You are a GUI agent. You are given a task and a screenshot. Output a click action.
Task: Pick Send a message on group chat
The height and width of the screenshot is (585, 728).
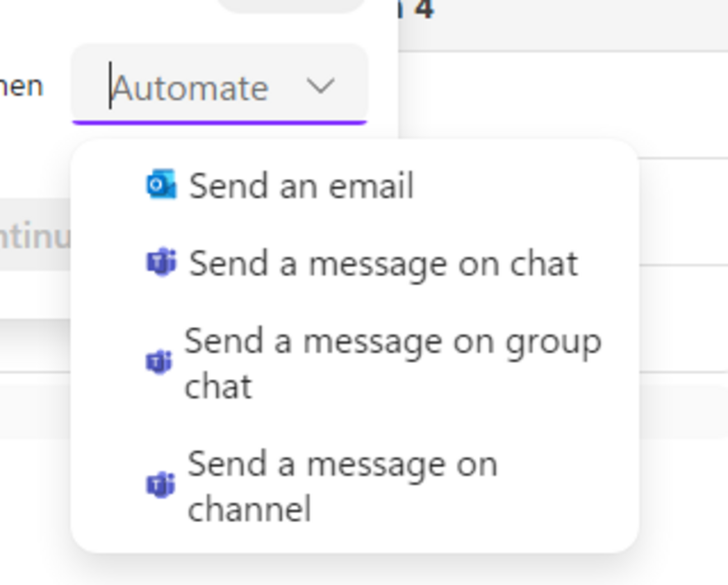(392, 342)
